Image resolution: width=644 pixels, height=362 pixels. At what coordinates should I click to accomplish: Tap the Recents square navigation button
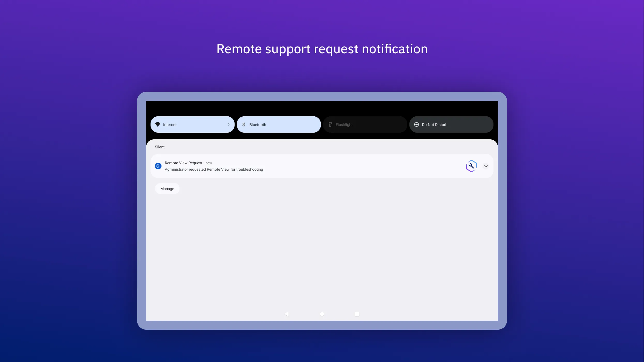pyautogui.click(x=357, y=314)
